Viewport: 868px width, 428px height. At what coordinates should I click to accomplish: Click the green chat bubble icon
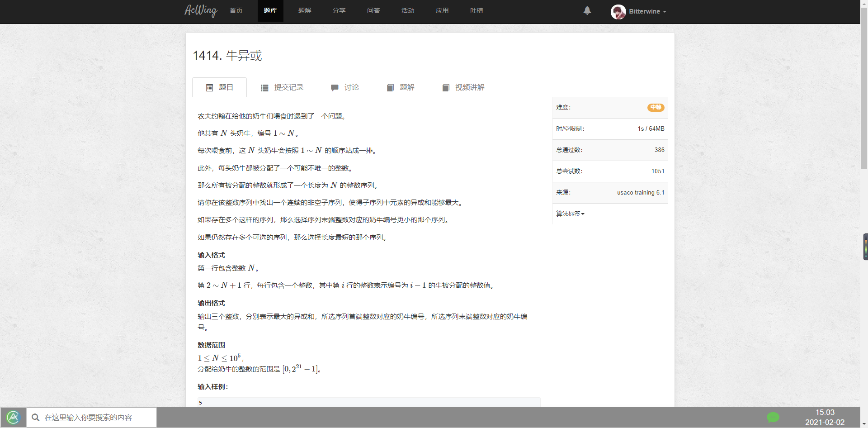(x=773, y=417)
